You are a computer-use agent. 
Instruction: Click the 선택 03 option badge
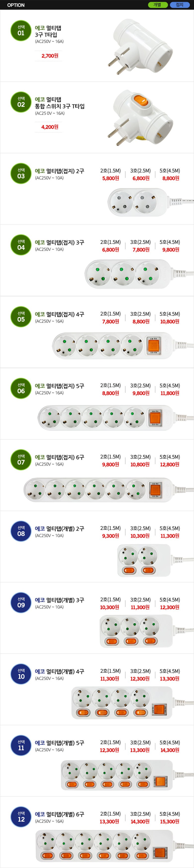coord(21,174)
